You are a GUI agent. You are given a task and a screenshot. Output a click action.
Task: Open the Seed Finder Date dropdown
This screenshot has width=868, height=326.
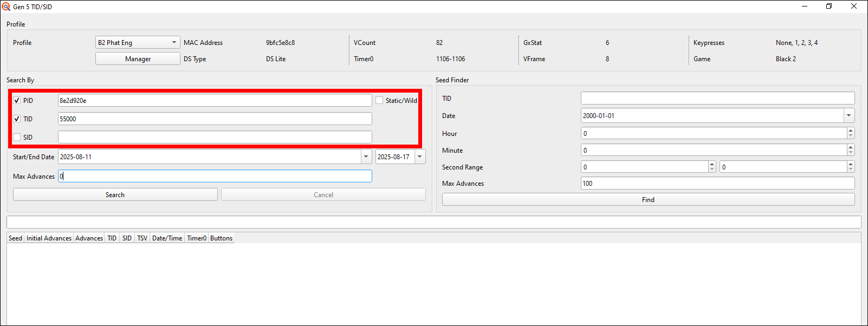tap(849, 115)
